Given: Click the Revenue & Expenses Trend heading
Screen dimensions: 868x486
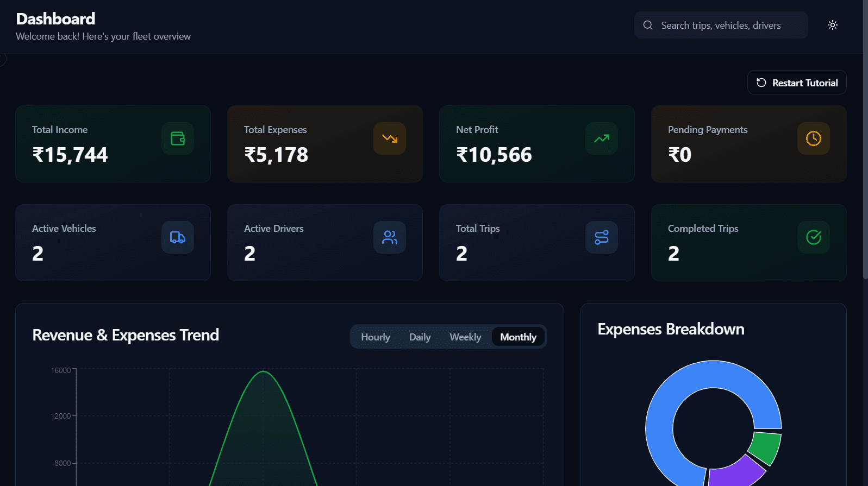Looking at the screenshot, I should [126, 335].
